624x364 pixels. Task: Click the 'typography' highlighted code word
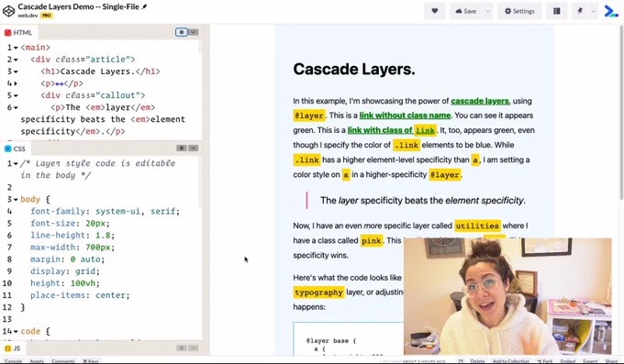(318, 292)
